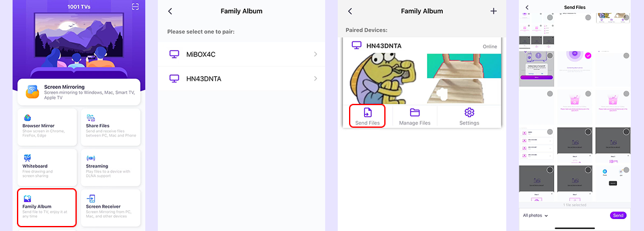This screenshot has height=231, width=644.
Task: Open the Family Album tile
Action: tap(47, 208)
